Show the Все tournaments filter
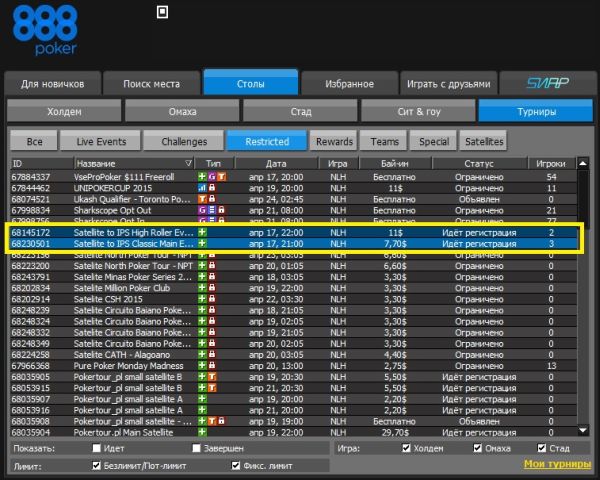The image size is (600, 480). pos(34,141)
